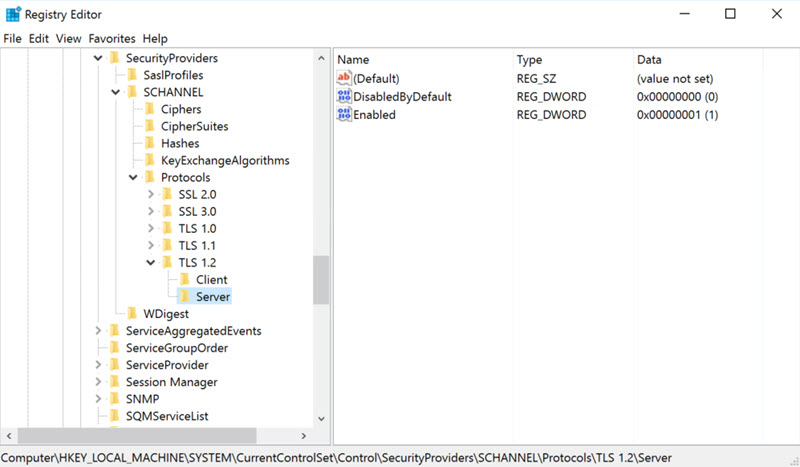800x467 pixels.
Task: Collapse the SecurityProviders tree node
Action: 98,58
